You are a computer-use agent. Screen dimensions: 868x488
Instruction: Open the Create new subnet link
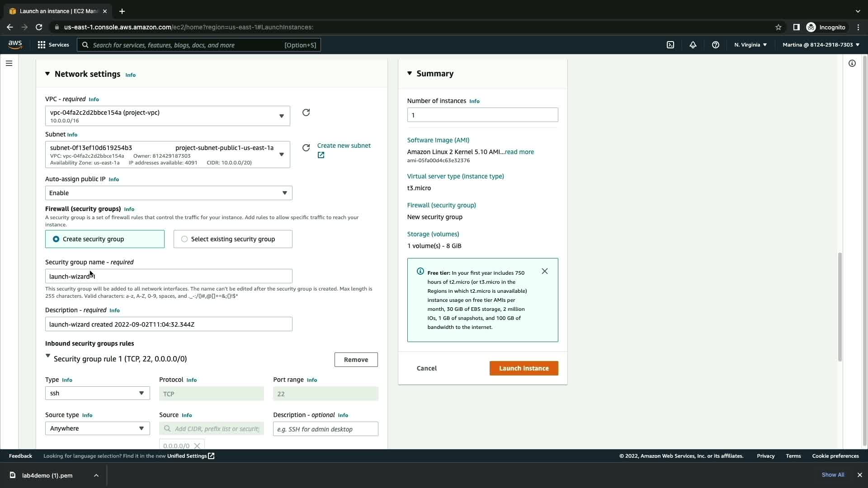point(344,145)
